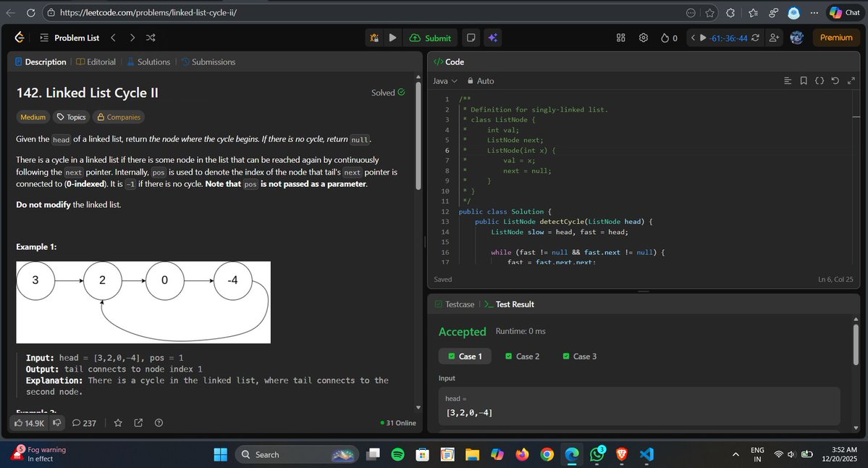Add problem to favorites with star icon

(118, 422)
